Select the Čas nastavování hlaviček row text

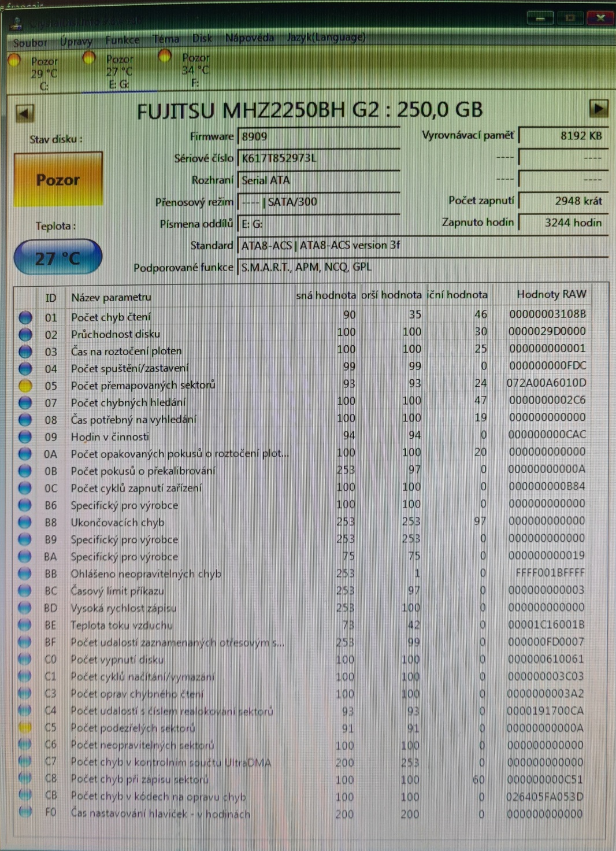tap(161, 813)
